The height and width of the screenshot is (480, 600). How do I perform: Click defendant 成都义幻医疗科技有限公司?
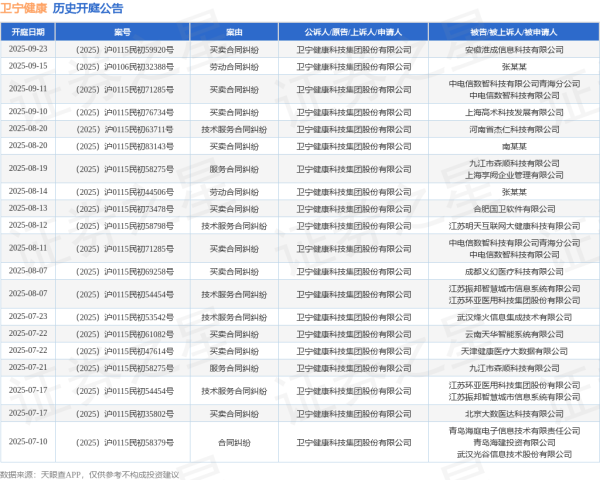click(513, 270)
